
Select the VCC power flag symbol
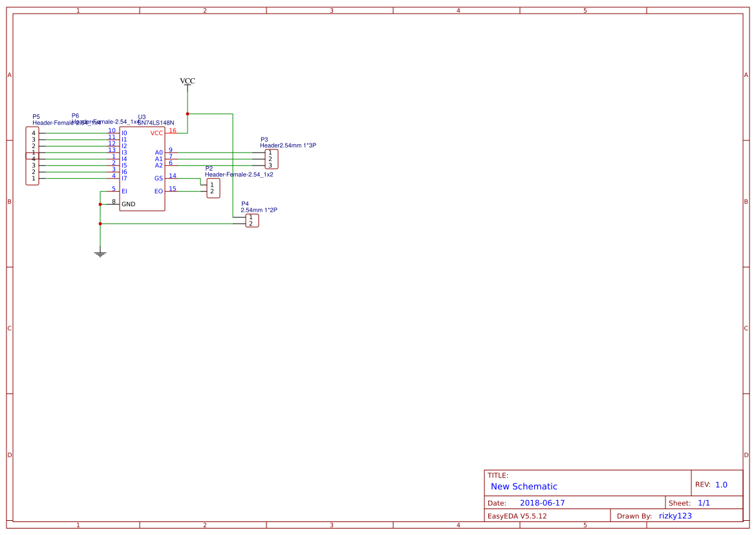[x=187, y=81]
